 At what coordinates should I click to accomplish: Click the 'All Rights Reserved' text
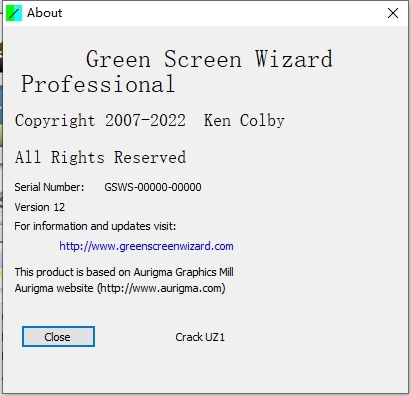pos(100,157)
